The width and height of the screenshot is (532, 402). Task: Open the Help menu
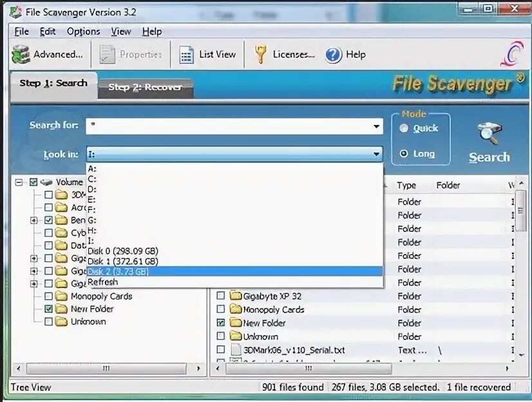[x=151, y=32]
